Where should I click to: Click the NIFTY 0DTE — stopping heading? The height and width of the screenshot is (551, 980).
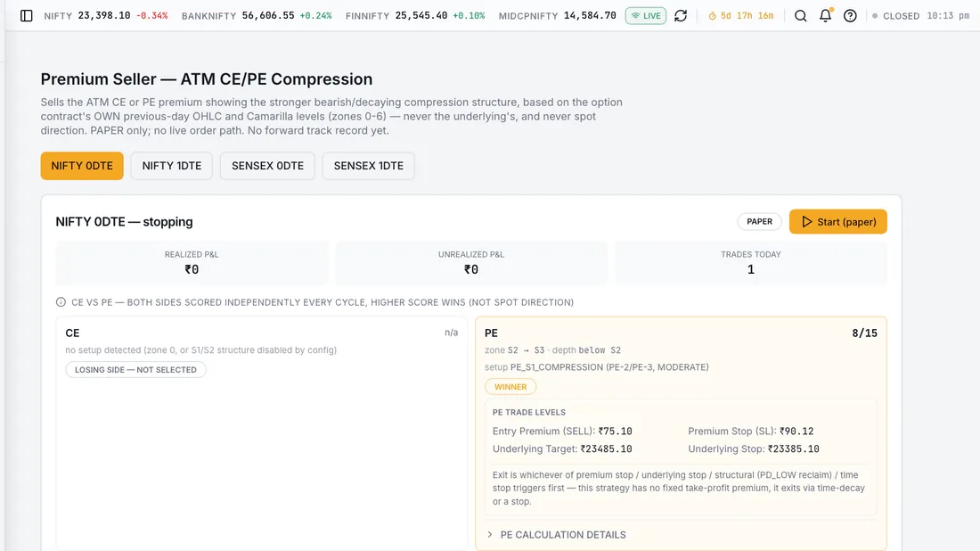(124, 221)
